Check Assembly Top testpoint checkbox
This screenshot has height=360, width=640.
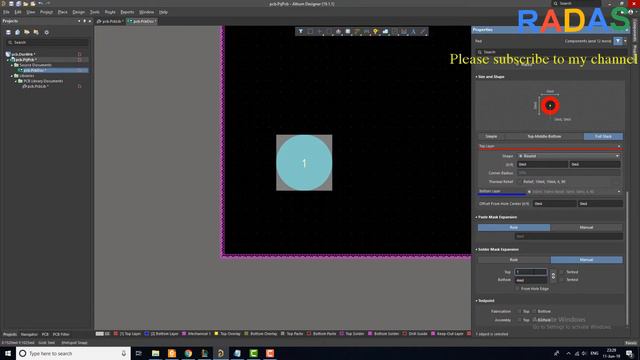click(519, 320)
